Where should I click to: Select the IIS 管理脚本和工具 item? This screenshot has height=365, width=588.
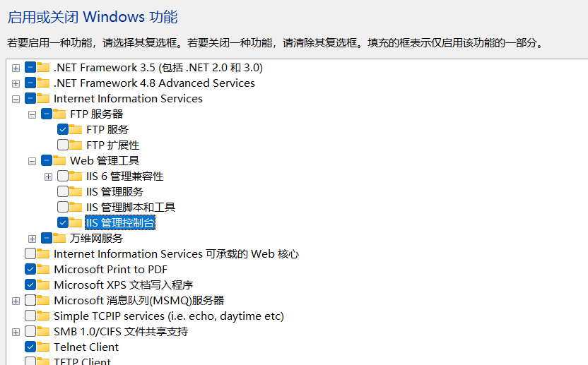131,208
